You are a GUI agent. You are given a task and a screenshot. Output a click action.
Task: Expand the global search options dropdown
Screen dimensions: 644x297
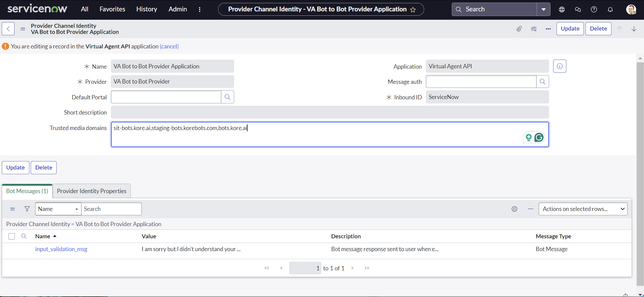click(x=543, y=9)
